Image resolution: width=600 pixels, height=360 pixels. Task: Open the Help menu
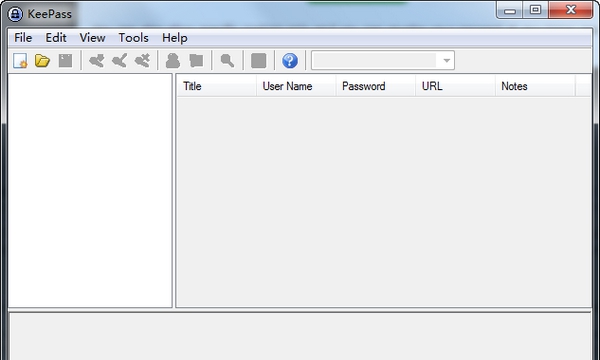175,38
